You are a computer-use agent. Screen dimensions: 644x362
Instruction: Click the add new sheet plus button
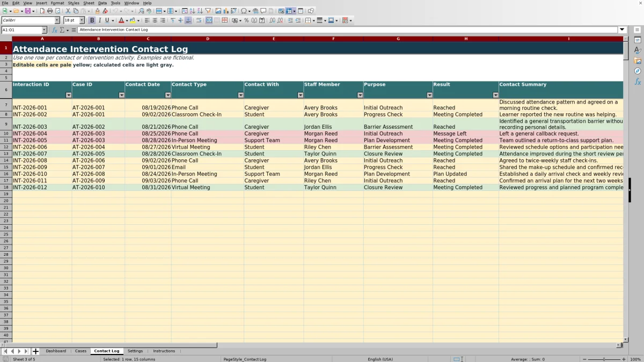click(x=36, y=351)
